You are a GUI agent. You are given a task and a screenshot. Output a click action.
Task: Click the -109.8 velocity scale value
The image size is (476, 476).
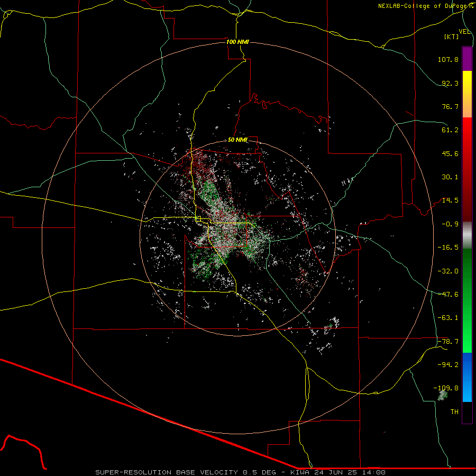446,388
